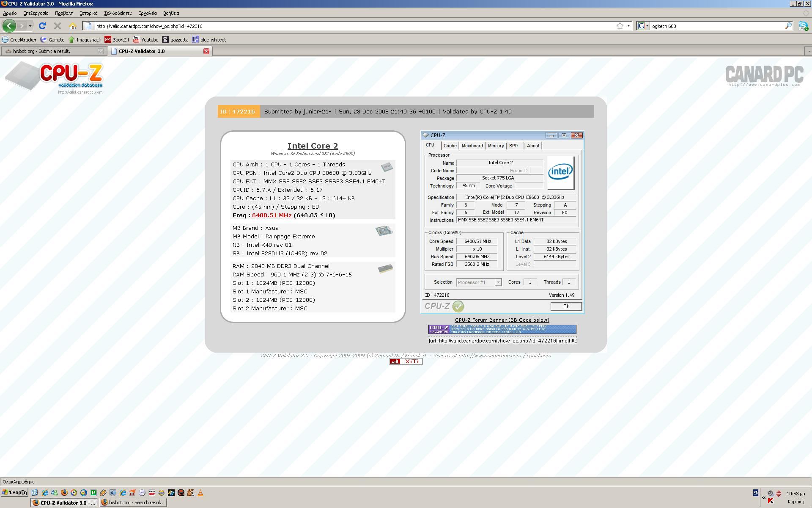The image size is (812, 508).
Task: Click the Skype icon beside search box
Action: (803, 26)
